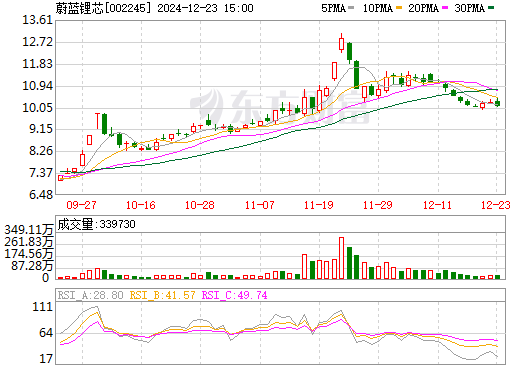This screenshot has width=520, height=365.
Task: Click the 30PMA legend label
Action: 469,8
